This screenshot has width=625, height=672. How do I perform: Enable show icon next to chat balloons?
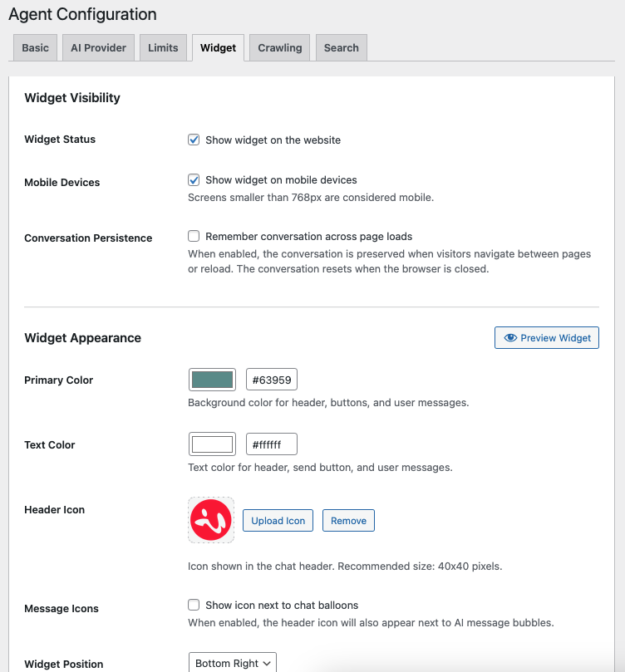click(x=193, y=605)
